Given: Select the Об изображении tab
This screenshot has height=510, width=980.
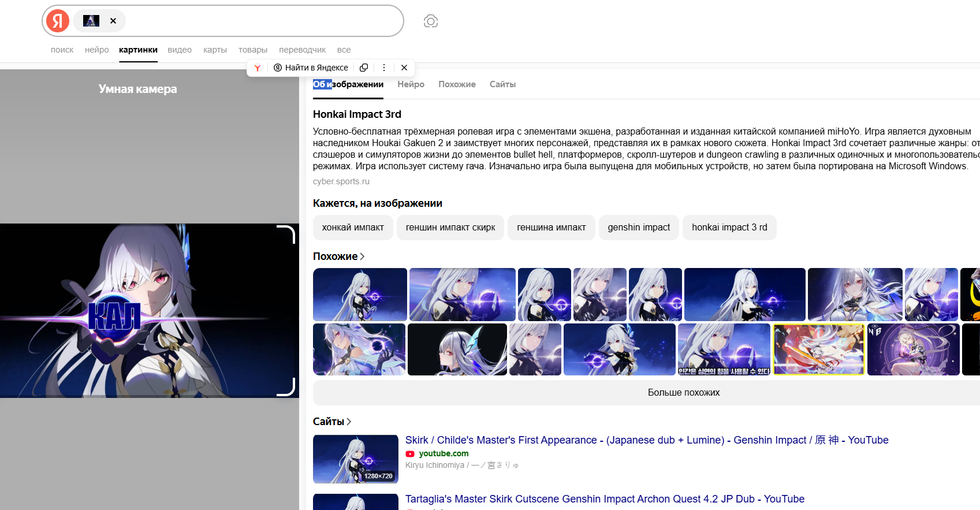Looking at the screenshot, I should point(348,84).
